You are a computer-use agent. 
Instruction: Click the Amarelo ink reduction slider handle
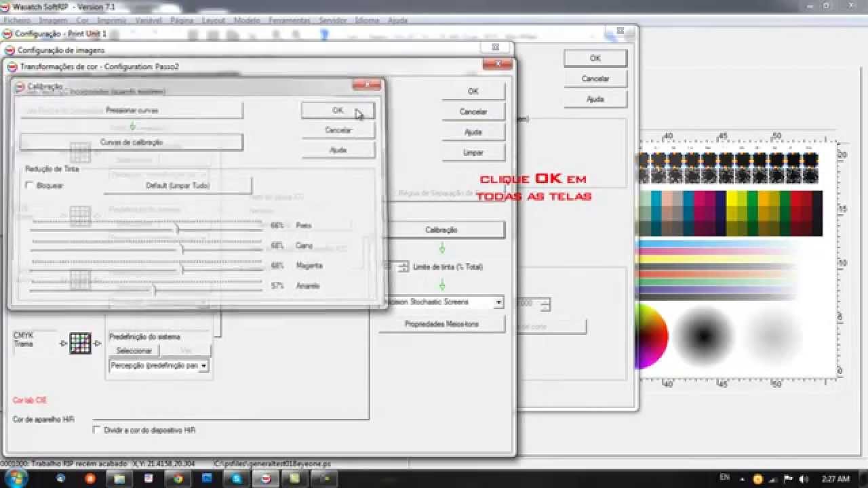click(155, 289)
